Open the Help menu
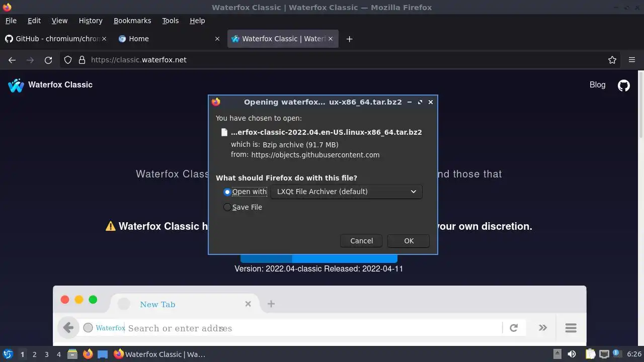This screenshot has width=644, height=362. coord(197,21)
